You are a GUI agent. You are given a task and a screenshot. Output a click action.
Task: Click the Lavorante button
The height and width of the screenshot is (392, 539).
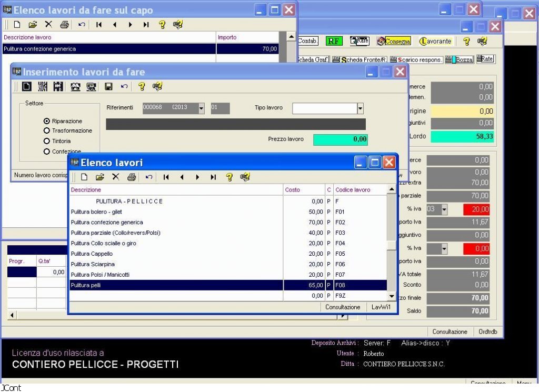435,41
